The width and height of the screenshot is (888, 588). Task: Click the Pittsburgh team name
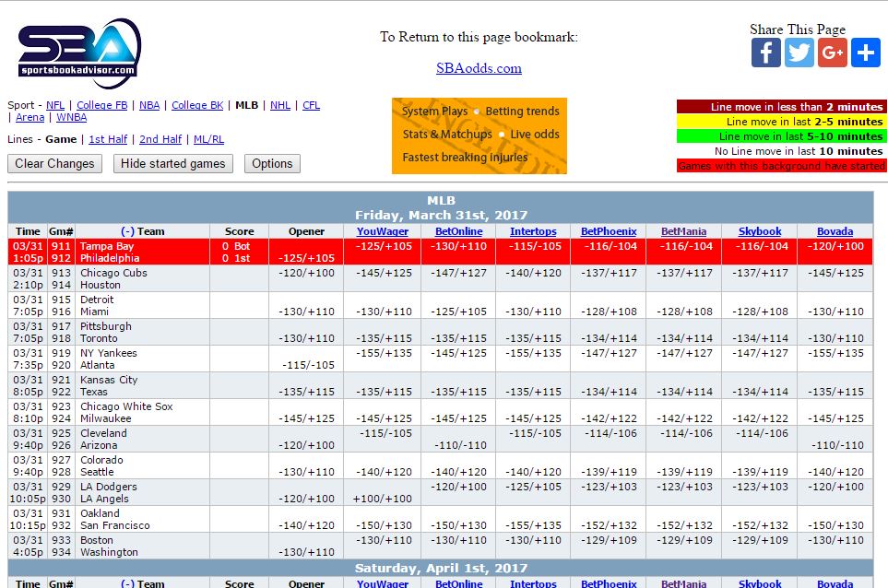point(105,326)
